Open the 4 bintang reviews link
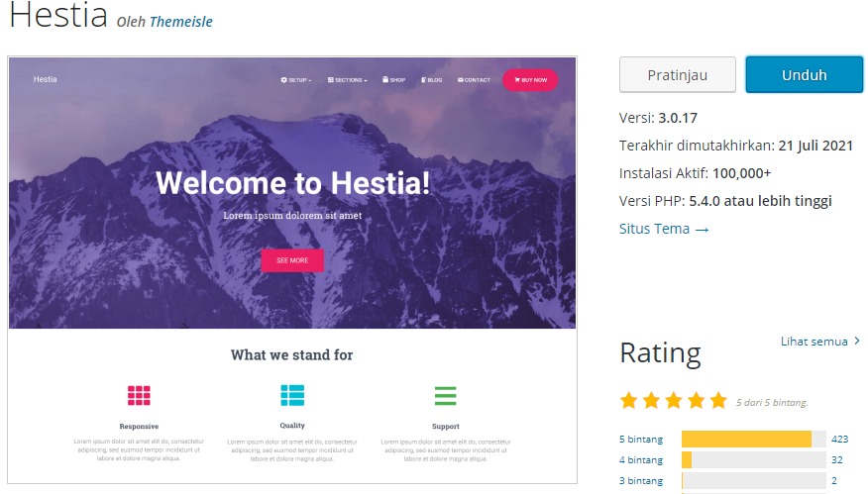Screen dimensions: 868x494 point(640,459)
